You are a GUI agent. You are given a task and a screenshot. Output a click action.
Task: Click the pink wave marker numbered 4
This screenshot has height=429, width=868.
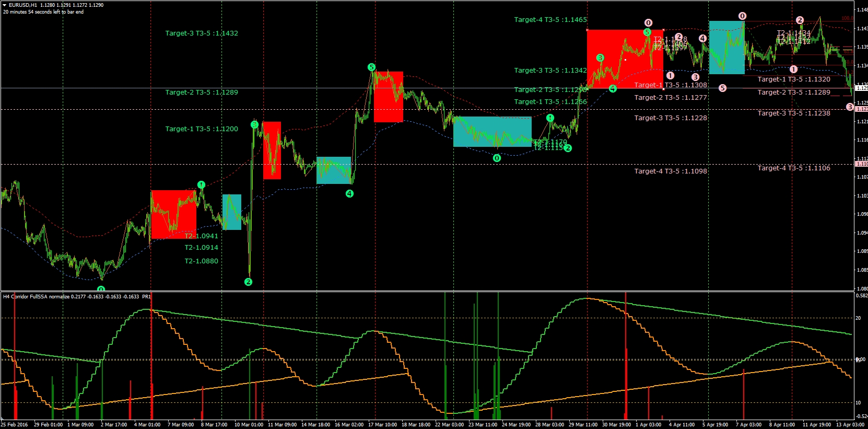(x=702, y=38)
